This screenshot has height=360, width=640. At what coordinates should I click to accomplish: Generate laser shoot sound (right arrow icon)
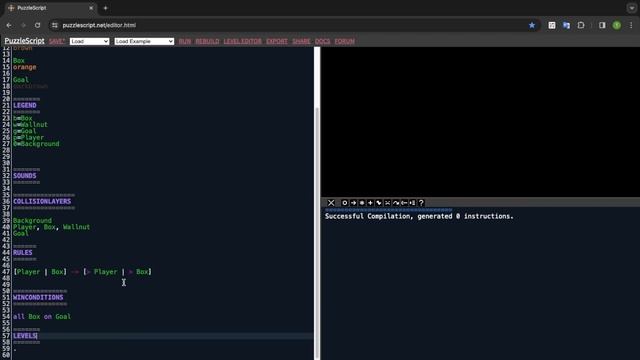tap(353, 203)
